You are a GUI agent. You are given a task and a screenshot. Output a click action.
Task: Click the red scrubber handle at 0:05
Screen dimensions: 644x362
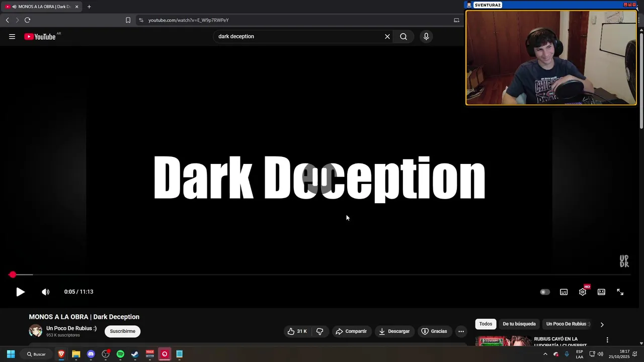click(13, 275)
